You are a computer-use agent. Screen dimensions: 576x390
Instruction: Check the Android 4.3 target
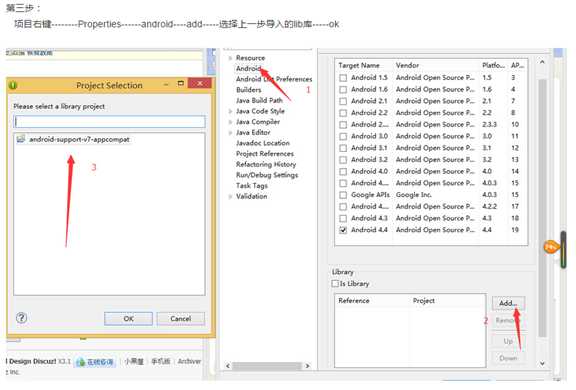point(343,219)
